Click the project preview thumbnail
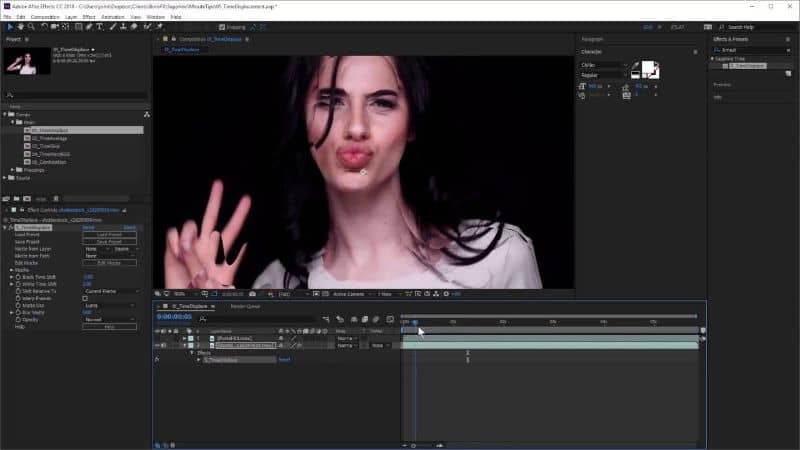This screenshot has height=450, width=800. point(27,61)
